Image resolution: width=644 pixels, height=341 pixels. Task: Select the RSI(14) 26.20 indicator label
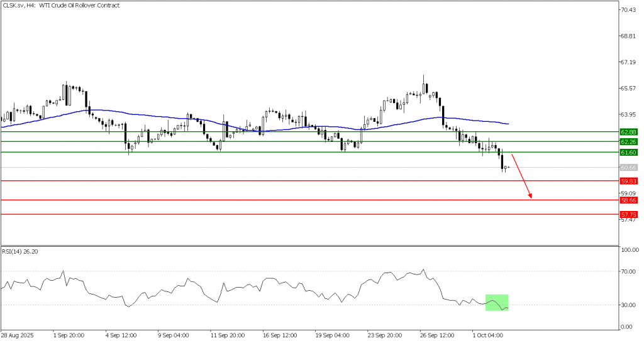coord(21,251)
